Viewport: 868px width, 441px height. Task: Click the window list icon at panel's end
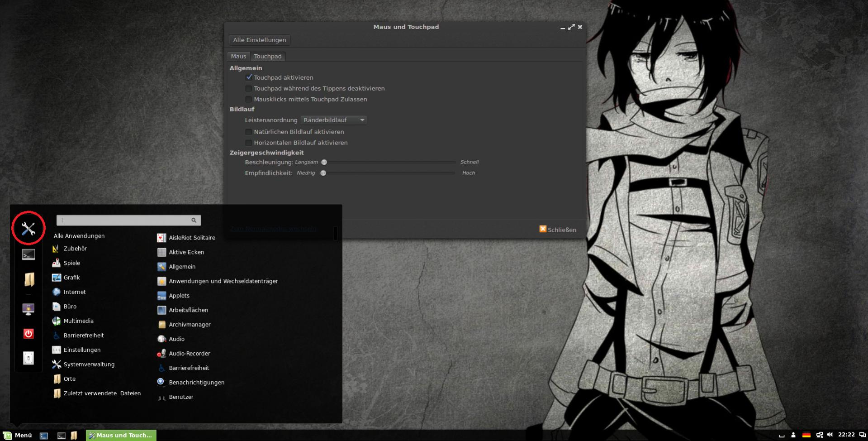pyautogui.click(x=862, y=435)
